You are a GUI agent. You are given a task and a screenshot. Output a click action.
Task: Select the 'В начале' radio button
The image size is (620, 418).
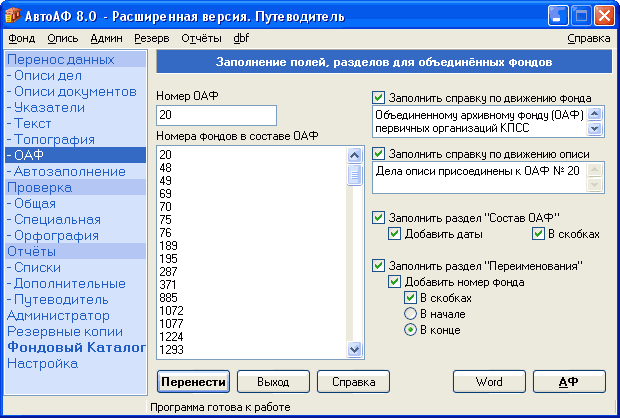click(x=410, y=314)
